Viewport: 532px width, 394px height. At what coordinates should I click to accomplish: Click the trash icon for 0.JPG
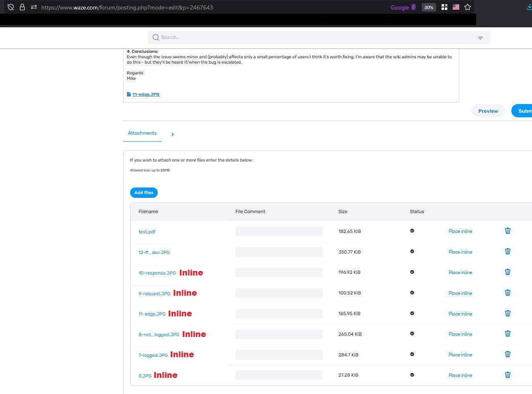coord(508,375)
